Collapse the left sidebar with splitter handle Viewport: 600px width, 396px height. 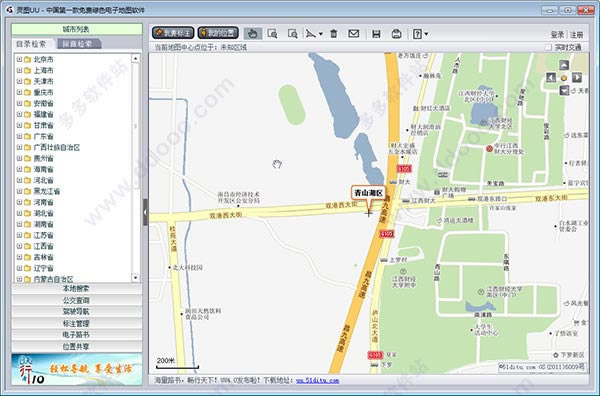coord(145,212)
